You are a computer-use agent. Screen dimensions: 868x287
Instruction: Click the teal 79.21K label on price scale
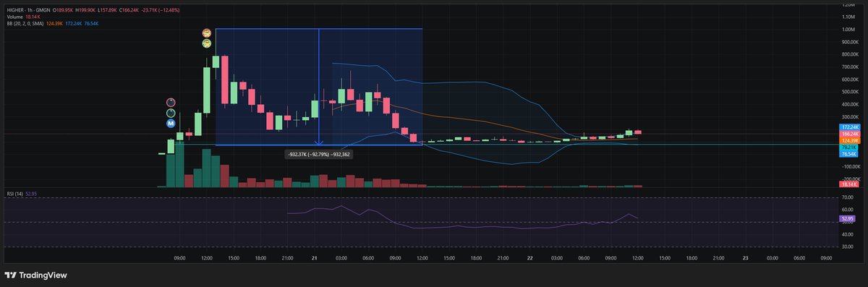[849, 147]
